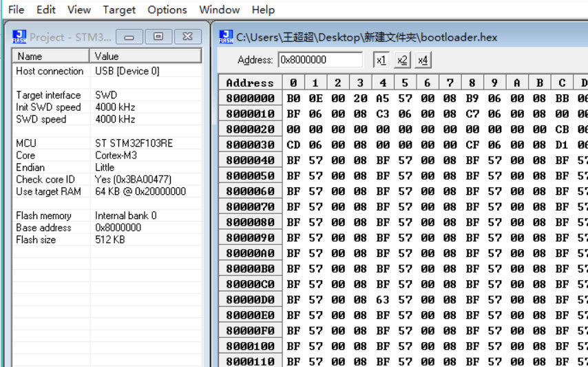Set data view to x4 width
Screen dimensions: 588x367
(423, 60)
